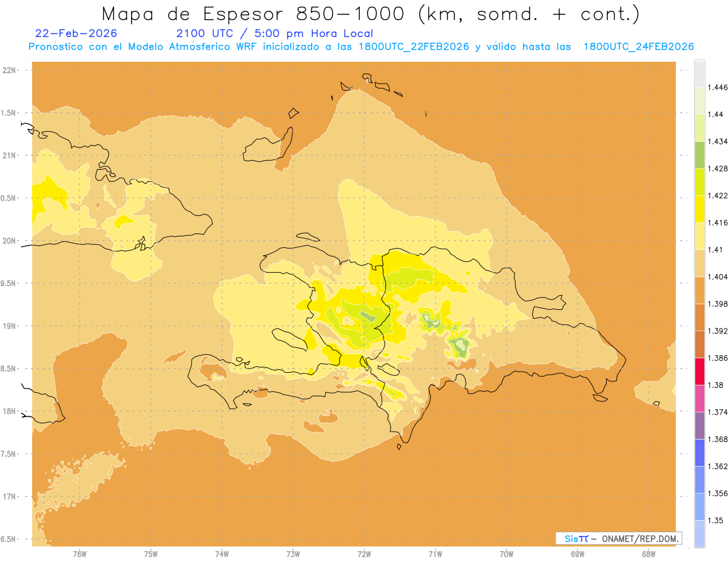Click the purple swatch in the color scale

(699, 426)
